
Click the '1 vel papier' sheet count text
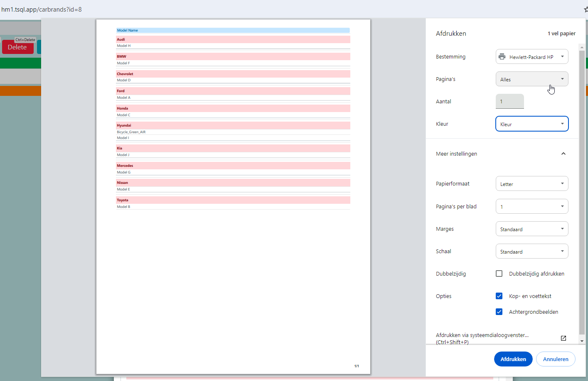561,34
